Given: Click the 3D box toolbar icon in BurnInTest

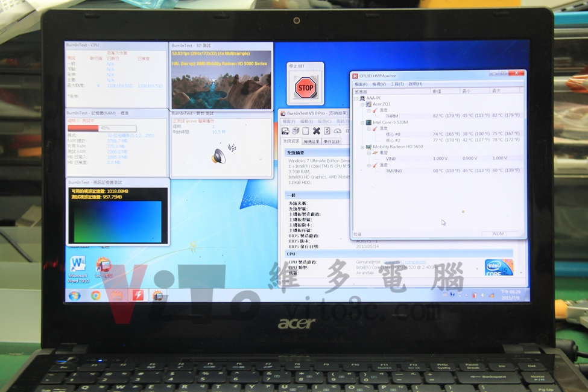Looking at the screenshot, I should click(x=296, y=130).
